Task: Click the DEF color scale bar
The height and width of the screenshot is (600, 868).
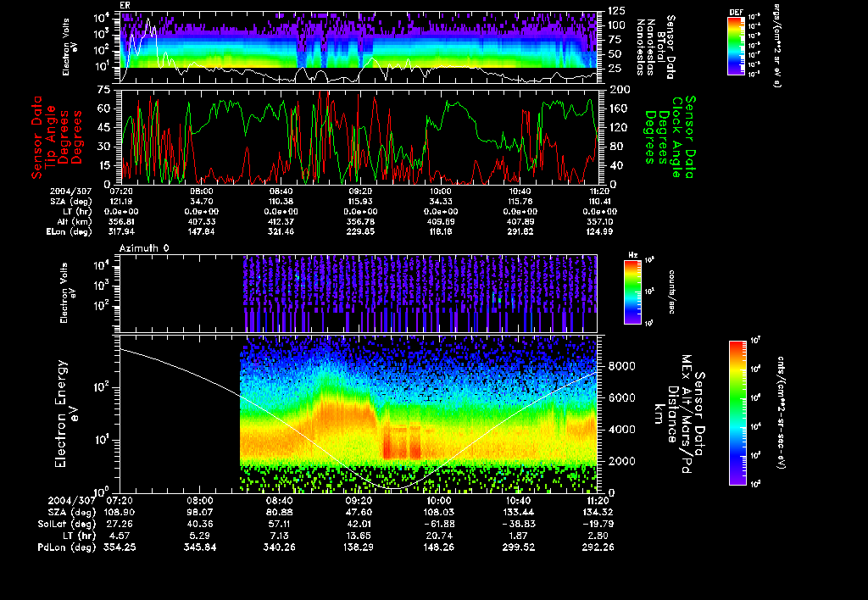Action: click(736, 47)
